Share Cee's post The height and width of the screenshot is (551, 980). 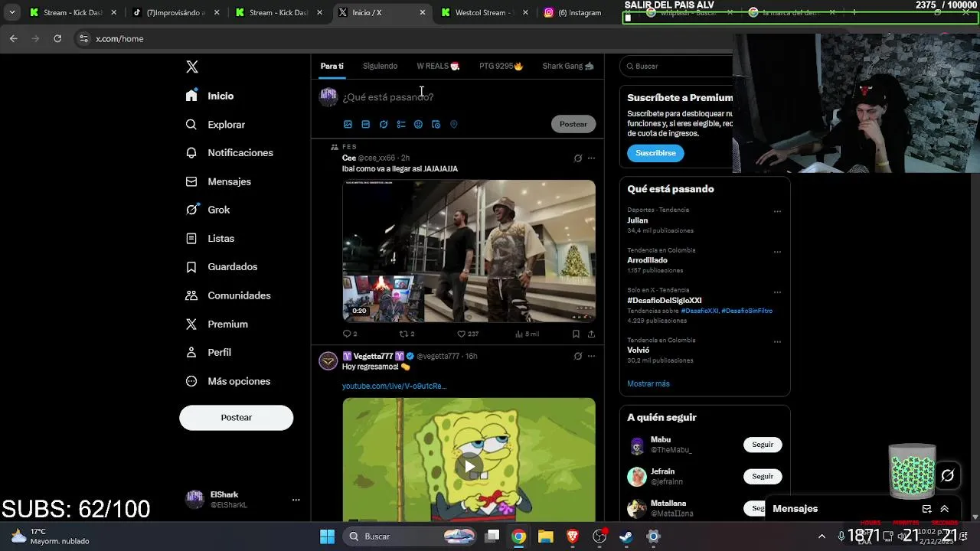pos(591,334)
